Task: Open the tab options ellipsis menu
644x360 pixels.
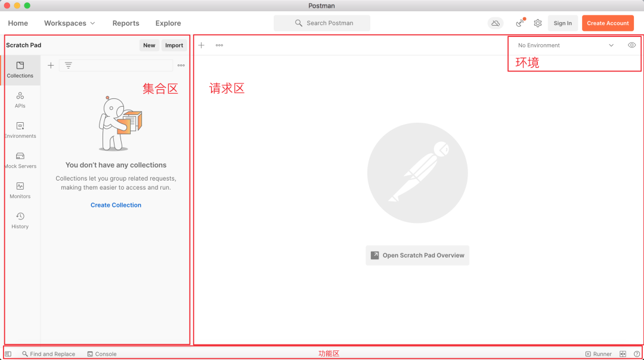Action: (219, 45)
